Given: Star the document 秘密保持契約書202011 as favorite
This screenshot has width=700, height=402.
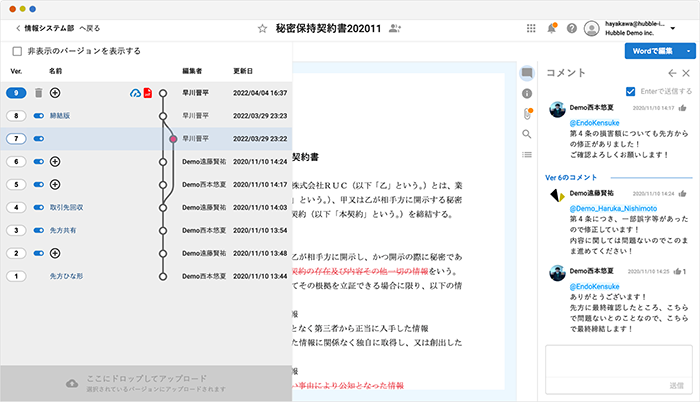Looking at the screenshot, I should (263, 29).
